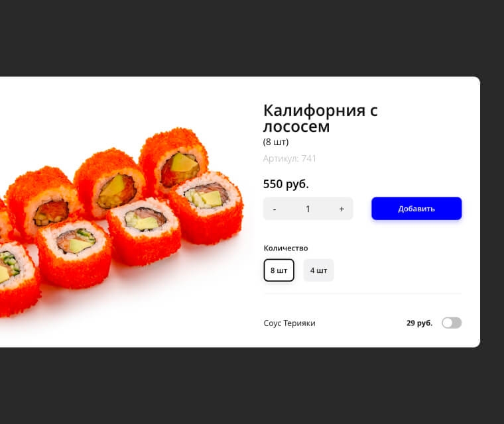Click the dark overlay below the product card

coord(252,386)
